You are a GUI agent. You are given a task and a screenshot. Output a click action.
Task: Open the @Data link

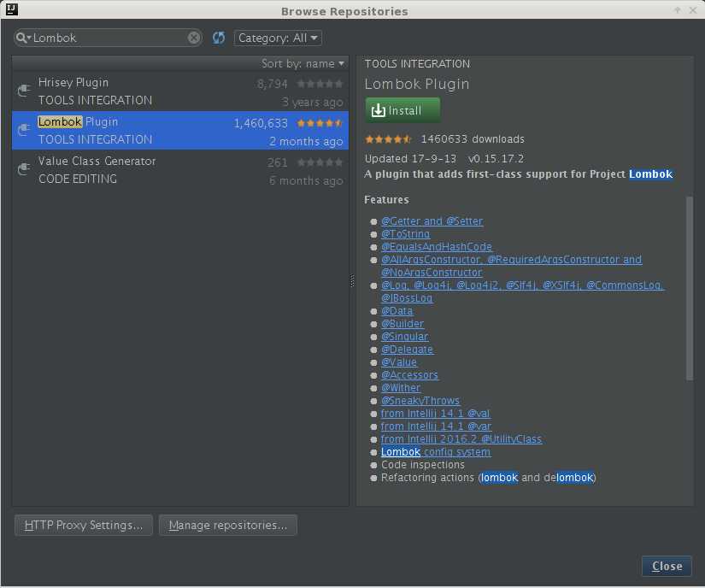(397, 310)
